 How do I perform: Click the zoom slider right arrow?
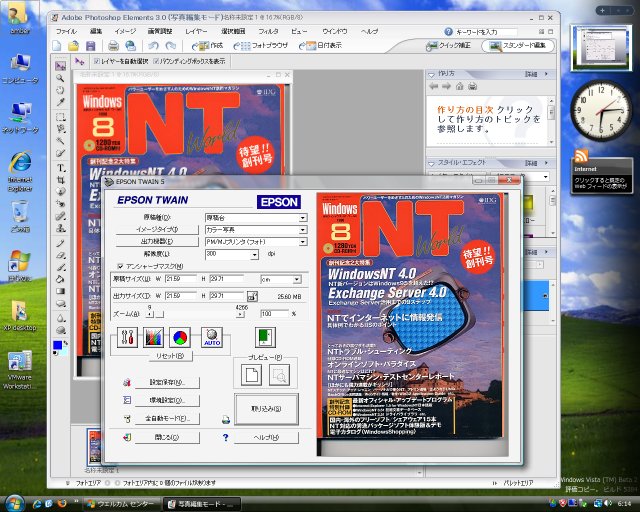pos(240,314)
